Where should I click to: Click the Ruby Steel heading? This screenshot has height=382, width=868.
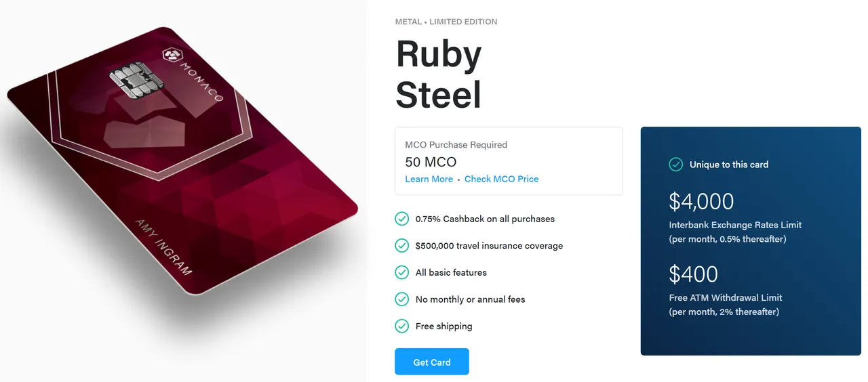439,74
